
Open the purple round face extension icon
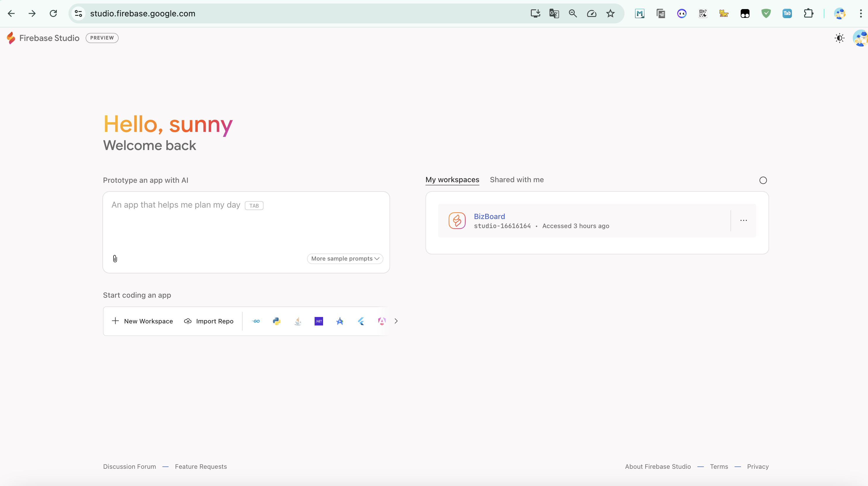point(682,13)
